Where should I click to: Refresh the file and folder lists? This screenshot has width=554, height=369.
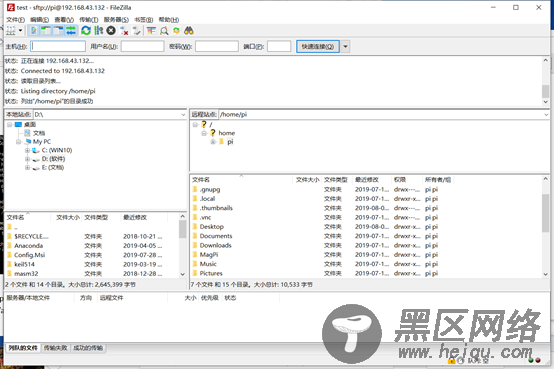pyautogui.click(x=86, y=31)
